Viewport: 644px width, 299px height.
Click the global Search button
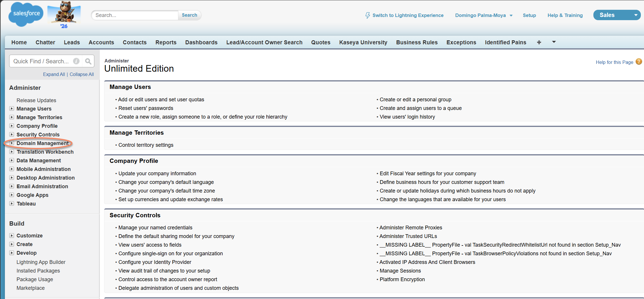(x=190, y=15)
